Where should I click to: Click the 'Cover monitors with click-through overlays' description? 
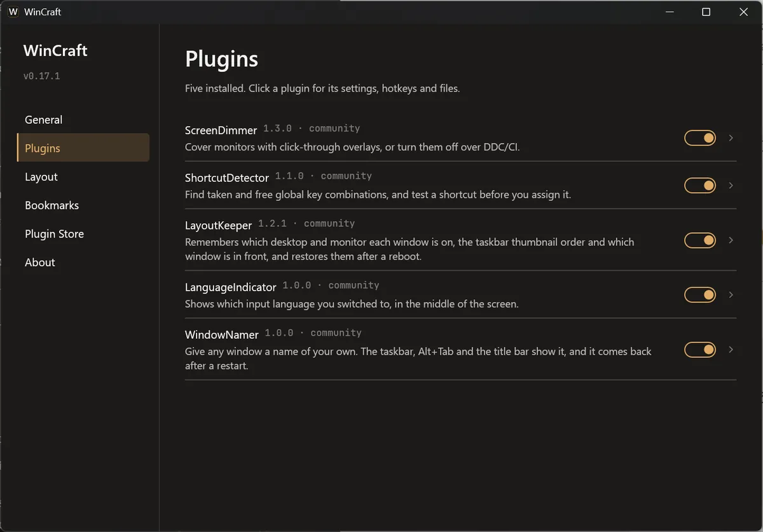pyautogui.click(x=352, y=147)
